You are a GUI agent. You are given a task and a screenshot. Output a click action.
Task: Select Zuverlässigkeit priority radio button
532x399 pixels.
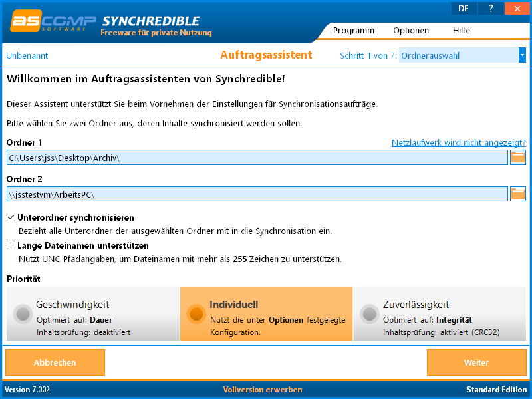370,314
